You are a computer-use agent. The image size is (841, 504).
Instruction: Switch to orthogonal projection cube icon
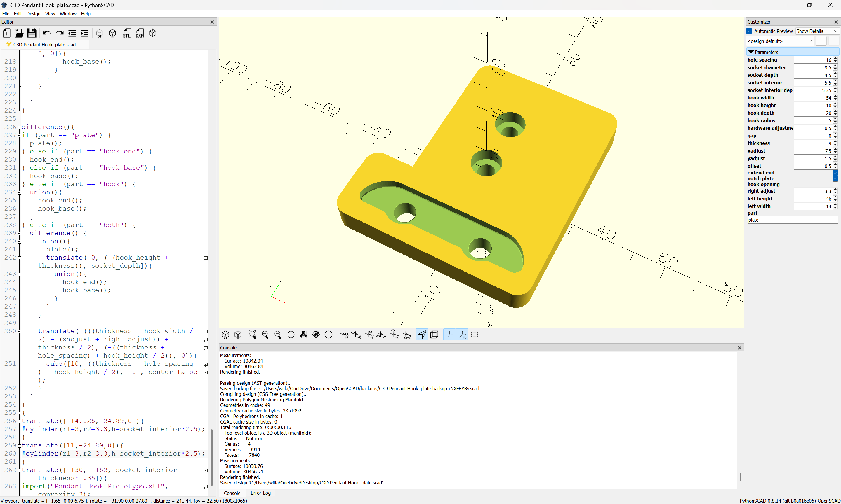434,335
